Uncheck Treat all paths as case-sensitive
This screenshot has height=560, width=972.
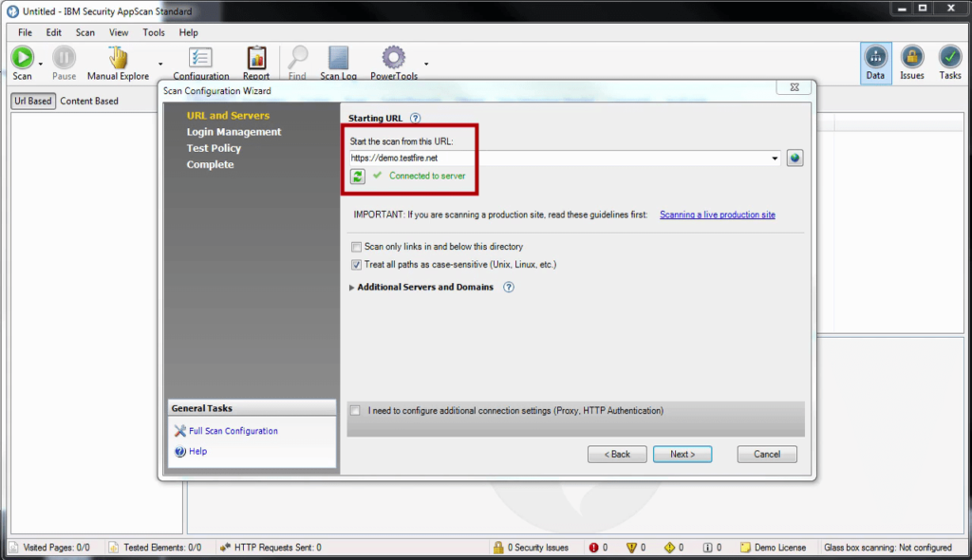tap(357, 265)
